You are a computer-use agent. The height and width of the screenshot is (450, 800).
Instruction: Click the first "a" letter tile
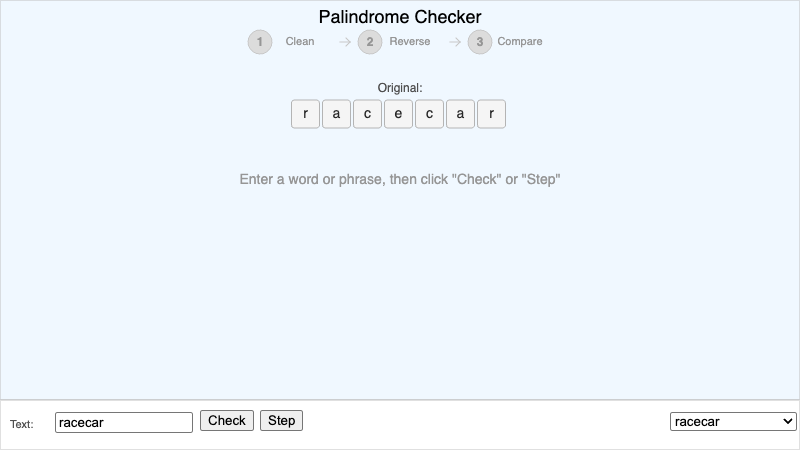(x=336, y=114)
